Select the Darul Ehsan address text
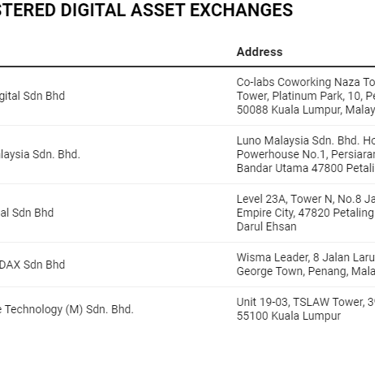 (266, 227)
